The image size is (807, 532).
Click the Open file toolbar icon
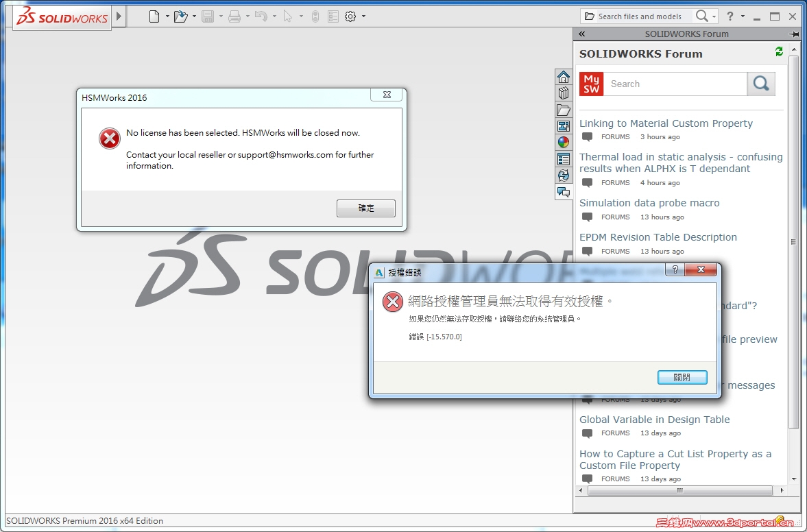180,16
